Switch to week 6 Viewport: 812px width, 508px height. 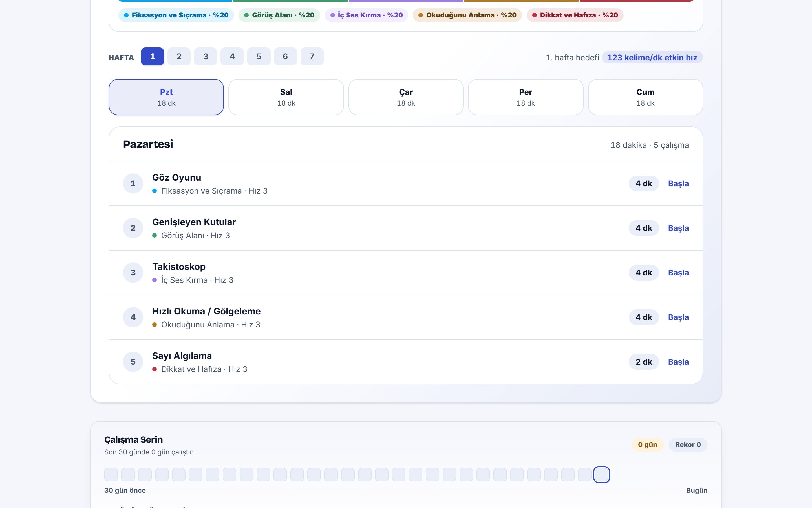(x=285, y=56)
